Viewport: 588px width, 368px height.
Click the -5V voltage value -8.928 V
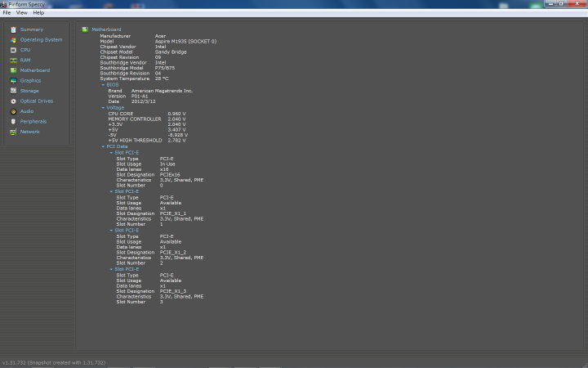pyautogui.click(x=178, y=135)
